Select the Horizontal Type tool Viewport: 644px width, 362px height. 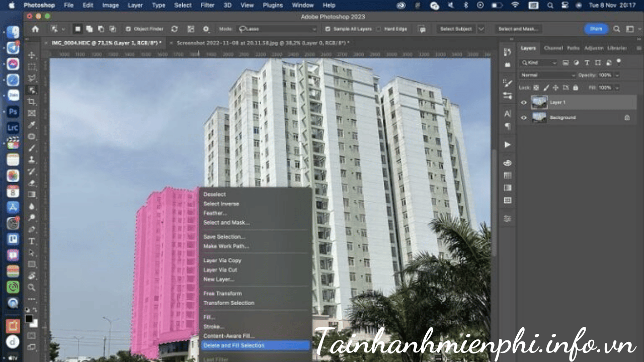[x=32, y=241]
